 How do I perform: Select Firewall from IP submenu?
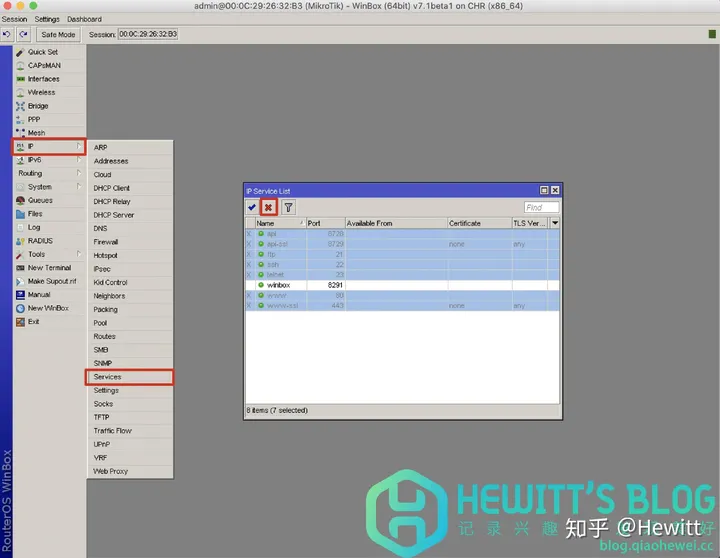pos(130,242)
